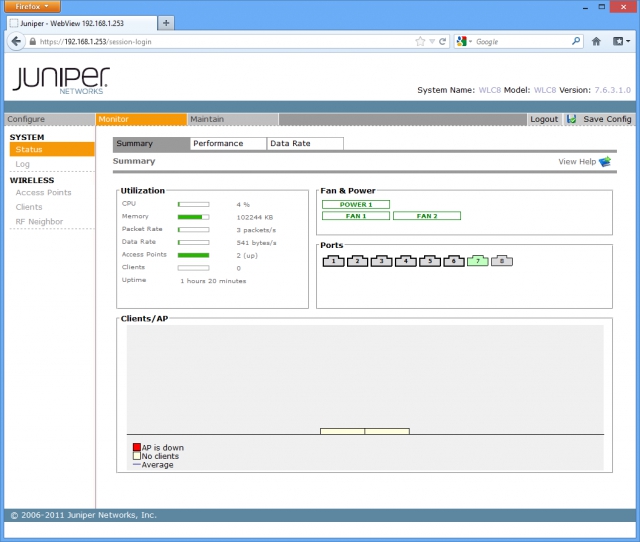Viewport: 640px width, 542px height.
Task: Click the View Help link text
Action: pos(577,162)
